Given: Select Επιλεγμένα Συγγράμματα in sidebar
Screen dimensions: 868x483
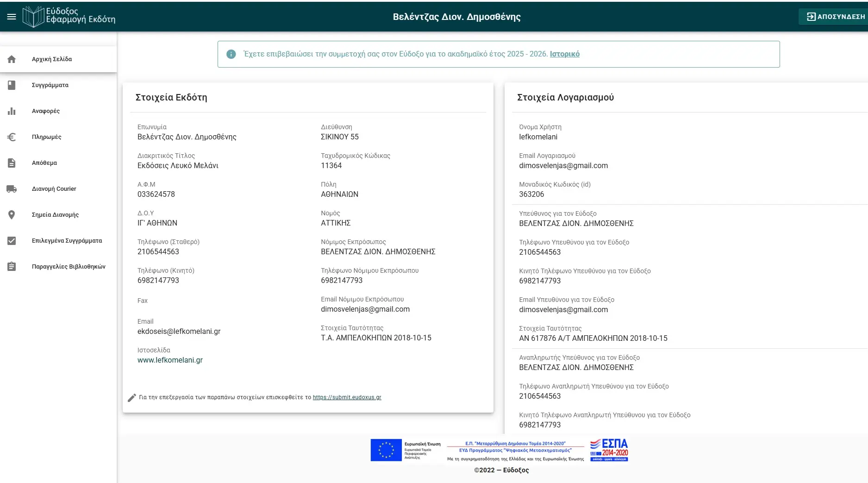Looking at the screenshot, I should 58,241.
